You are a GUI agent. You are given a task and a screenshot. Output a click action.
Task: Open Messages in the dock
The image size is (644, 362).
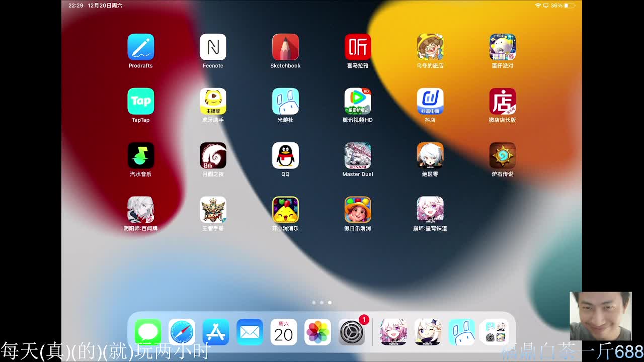click(x=148, y=332)
